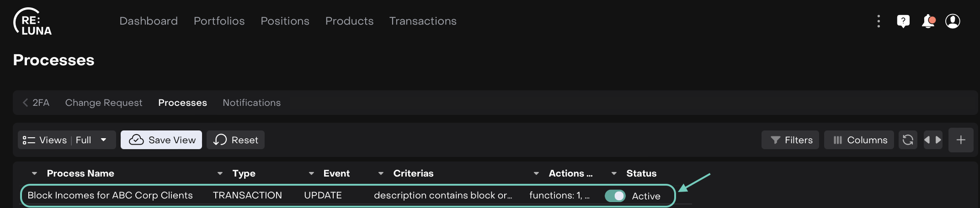The width and height of the screenshot is (980, 208).
Task: Switch to the Notifications tab
Action: (251, 103)
